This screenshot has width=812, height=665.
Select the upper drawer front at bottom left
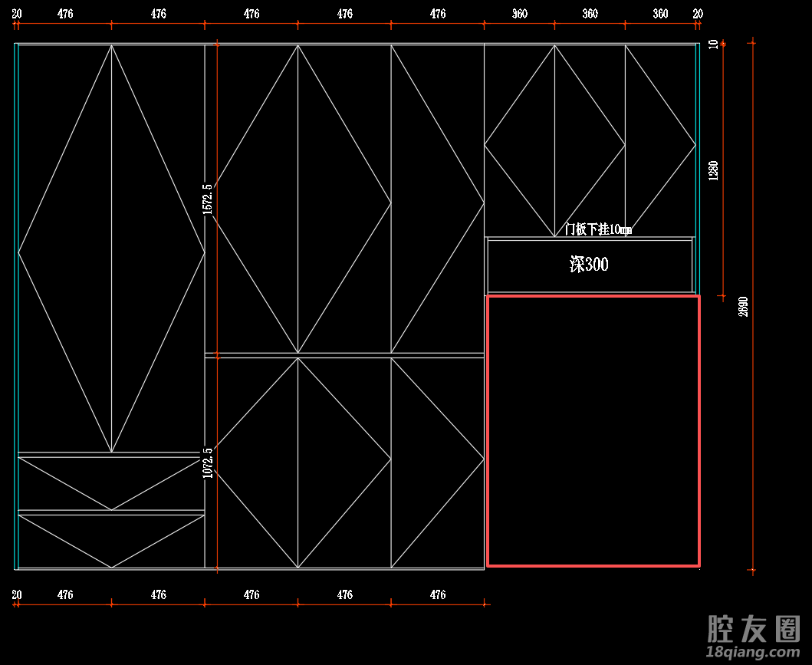pos(111,483)
